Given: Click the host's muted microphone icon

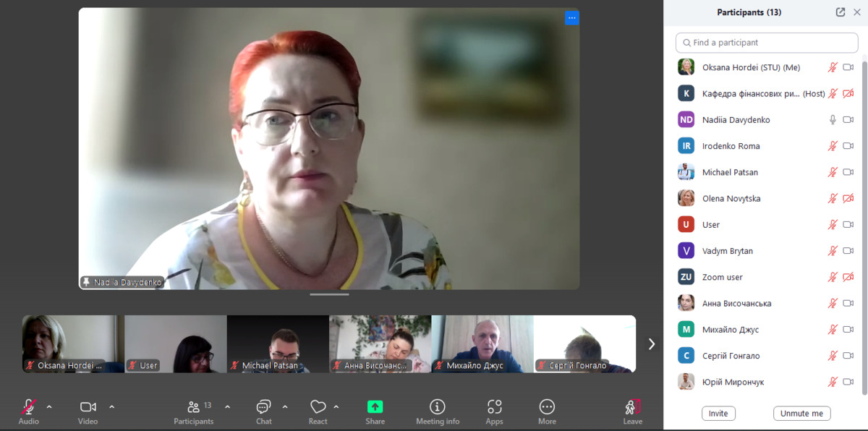Looking at the screenshot, I should tap(833, 93).
